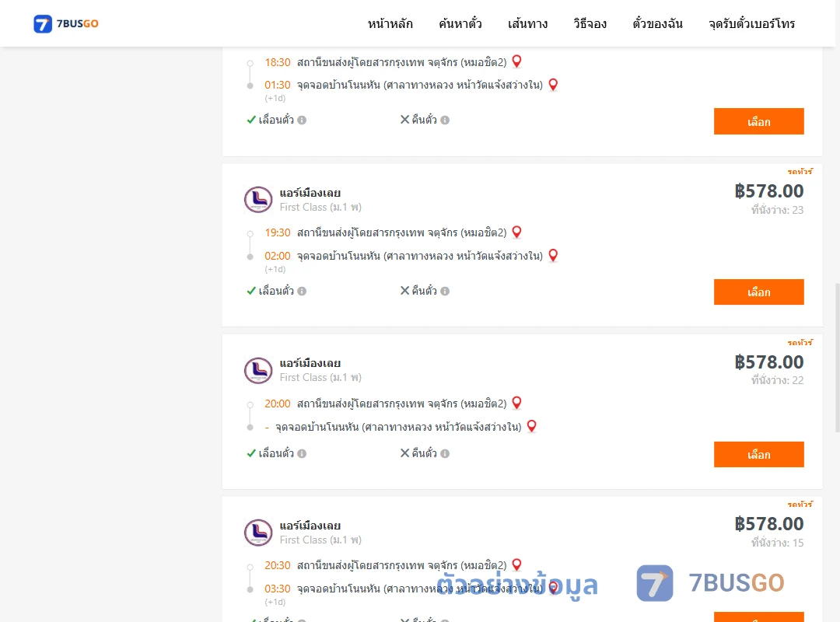Click First Class (ม.1 พ) on 20:00 trip
Viewport: 840px width, 622px height.
click(320, 378)
